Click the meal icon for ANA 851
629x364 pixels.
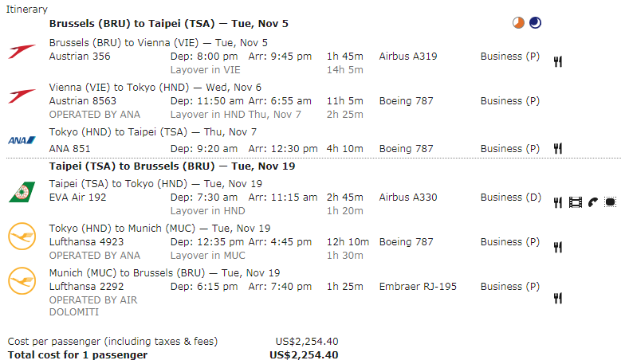tap(557, 149)
